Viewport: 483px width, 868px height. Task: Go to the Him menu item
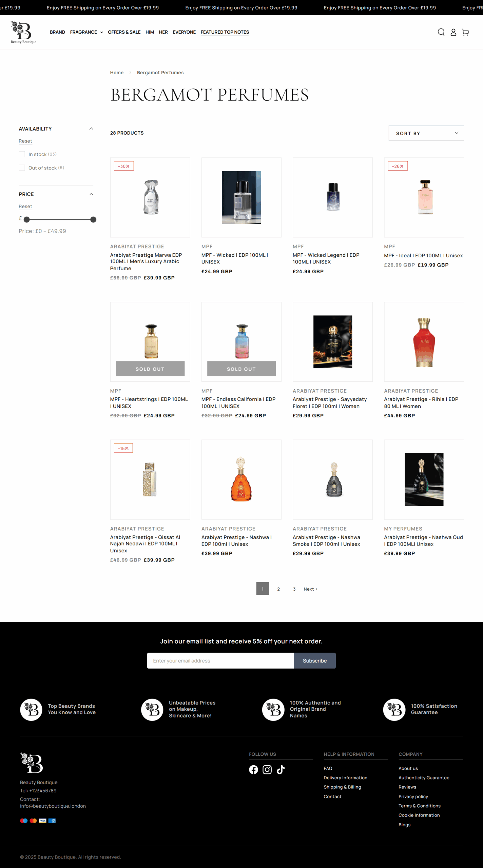tap(150, 32)
